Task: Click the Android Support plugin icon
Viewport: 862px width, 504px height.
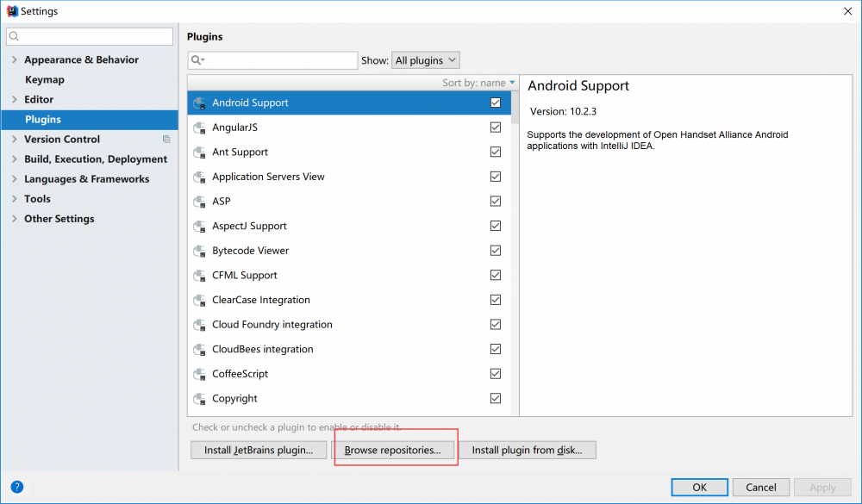Action: pyautogui.click(x=199, y=103)
